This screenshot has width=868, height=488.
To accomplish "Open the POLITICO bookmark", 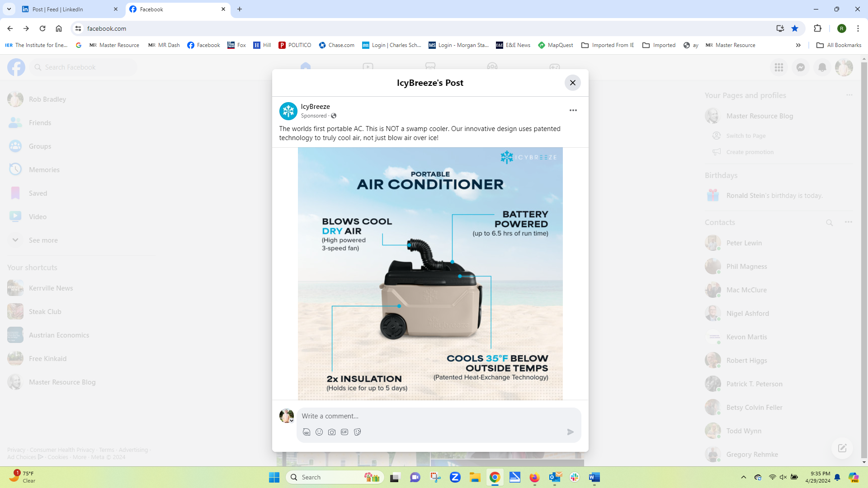I will point(295,45).
